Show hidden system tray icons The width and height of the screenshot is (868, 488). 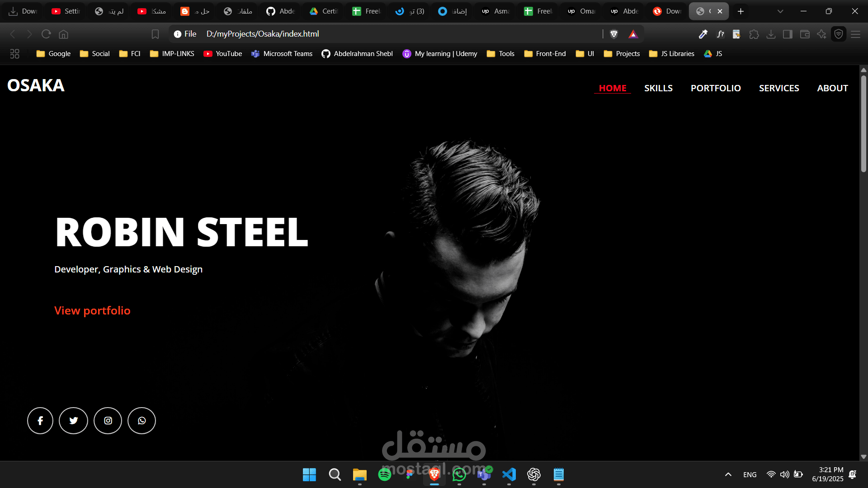tap(728, 474)
